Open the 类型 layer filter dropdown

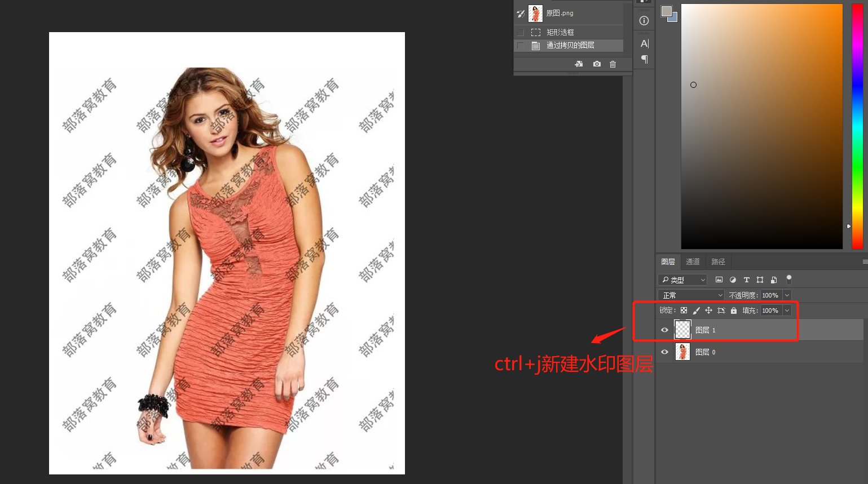pyautogui.click(x=682, y=280)
